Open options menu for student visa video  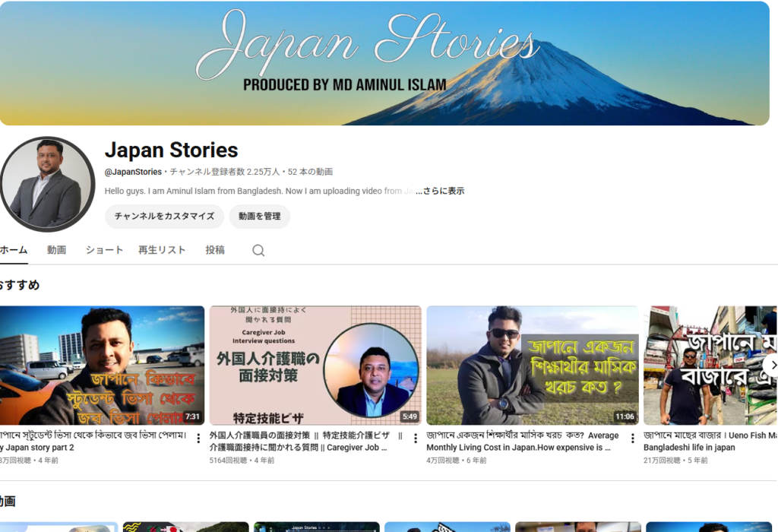(x=198, y=439)
